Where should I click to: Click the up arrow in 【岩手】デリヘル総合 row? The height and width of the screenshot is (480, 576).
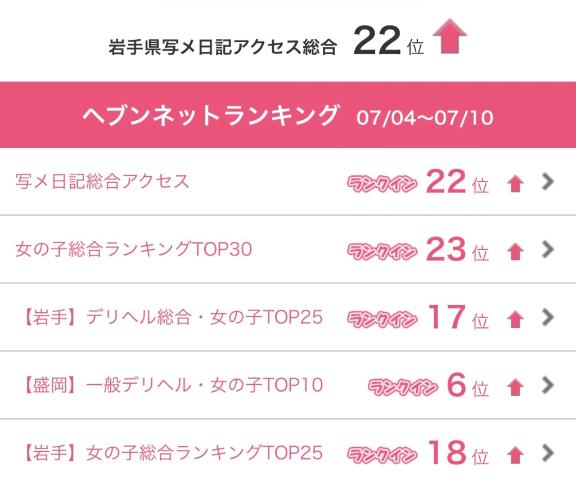click(515, 320)
